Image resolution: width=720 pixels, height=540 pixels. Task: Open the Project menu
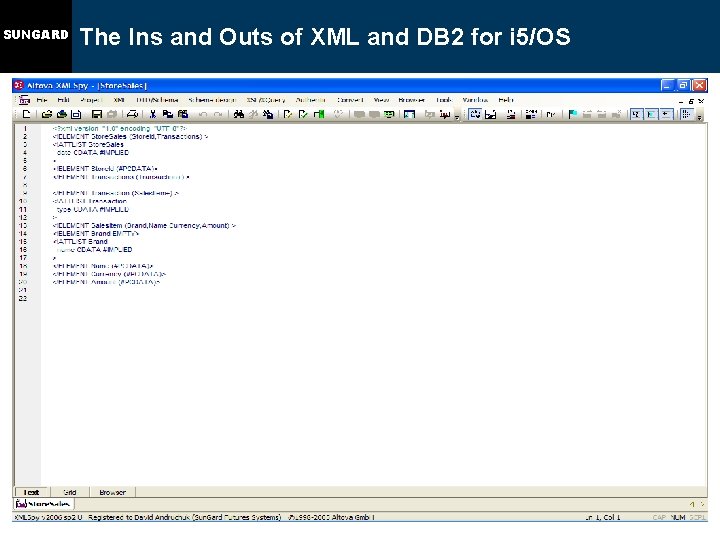click(90, 100)
